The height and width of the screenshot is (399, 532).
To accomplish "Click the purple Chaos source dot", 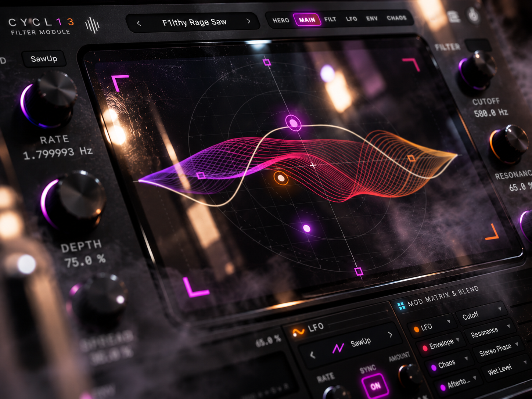I will pos(434,367).
